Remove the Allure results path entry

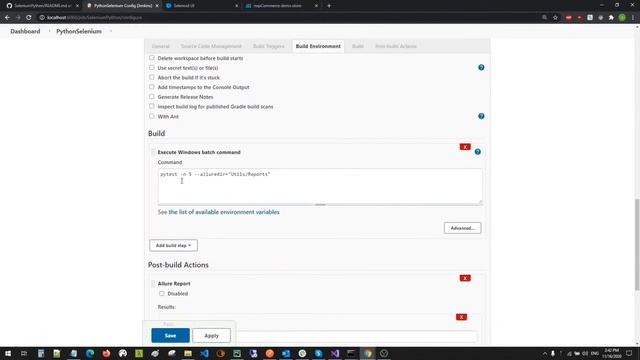[461, 317]
